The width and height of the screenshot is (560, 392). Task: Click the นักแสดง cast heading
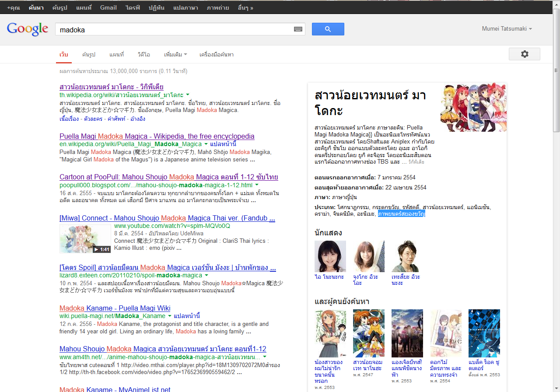click(x=328, y=233)
